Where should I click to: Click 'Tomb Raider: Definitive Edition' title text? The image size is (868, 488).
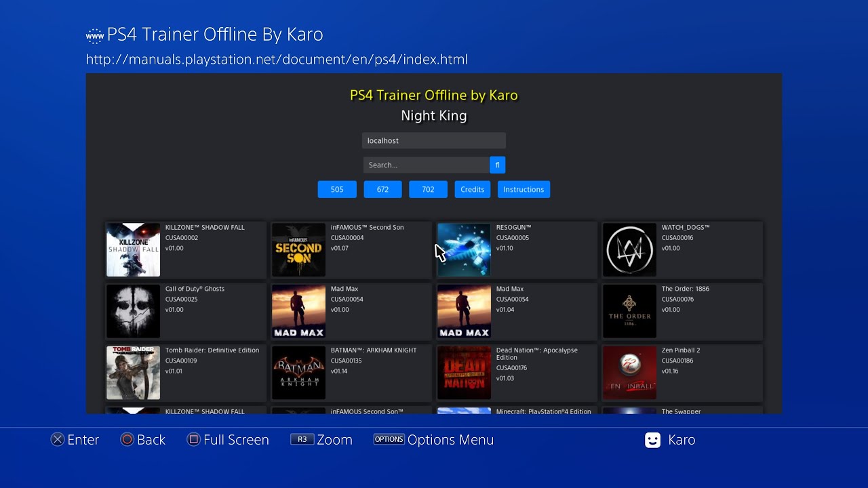(212, 350)
